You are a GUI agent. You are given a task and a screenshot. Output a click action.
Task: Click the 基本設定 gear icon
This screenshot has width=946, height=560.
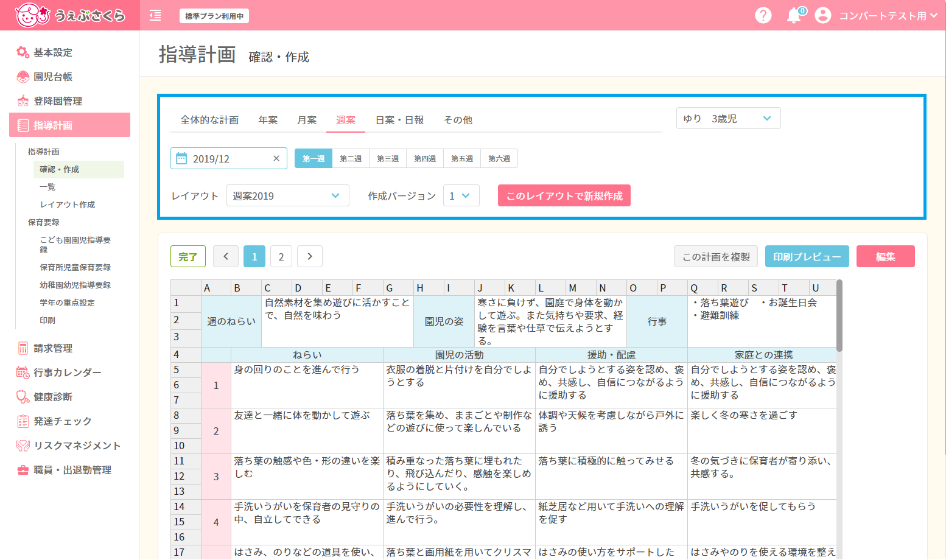click(23, 52)
